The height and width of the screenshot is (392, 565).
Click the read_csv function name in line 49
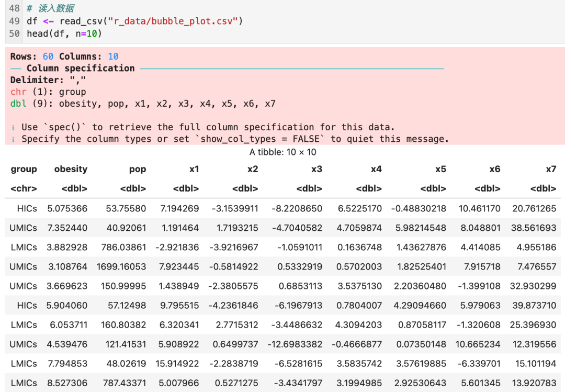pos(81,21)
